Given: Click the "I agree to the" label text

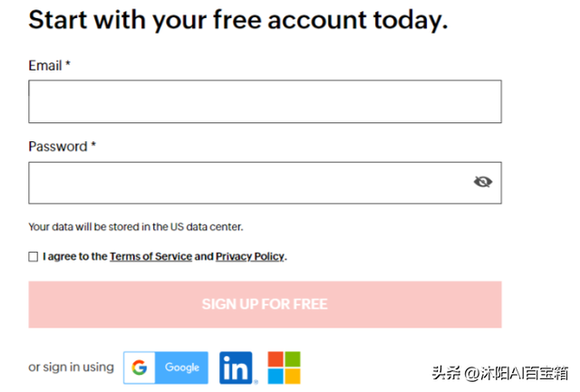Looking at the screenshot, I should click(75, 256).
